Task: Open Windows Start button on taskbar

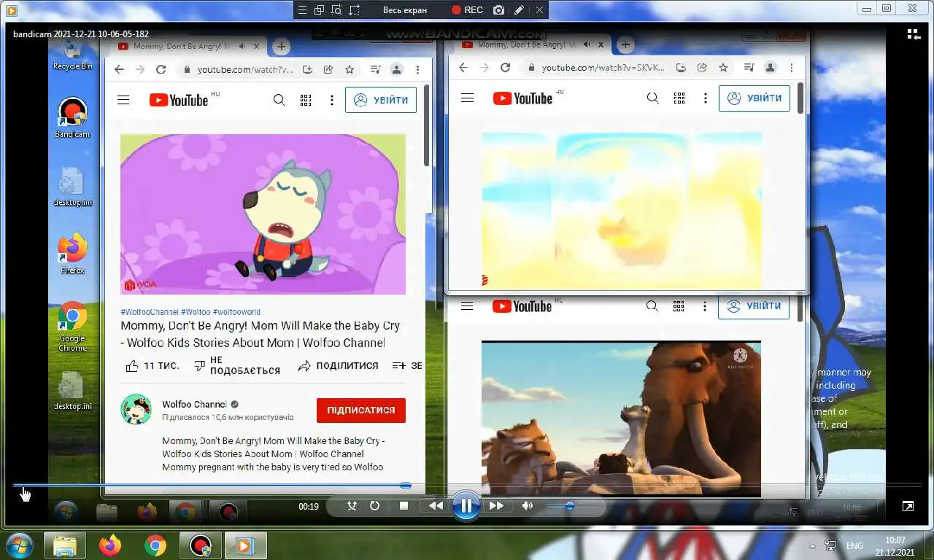Action: pos(19,545)
